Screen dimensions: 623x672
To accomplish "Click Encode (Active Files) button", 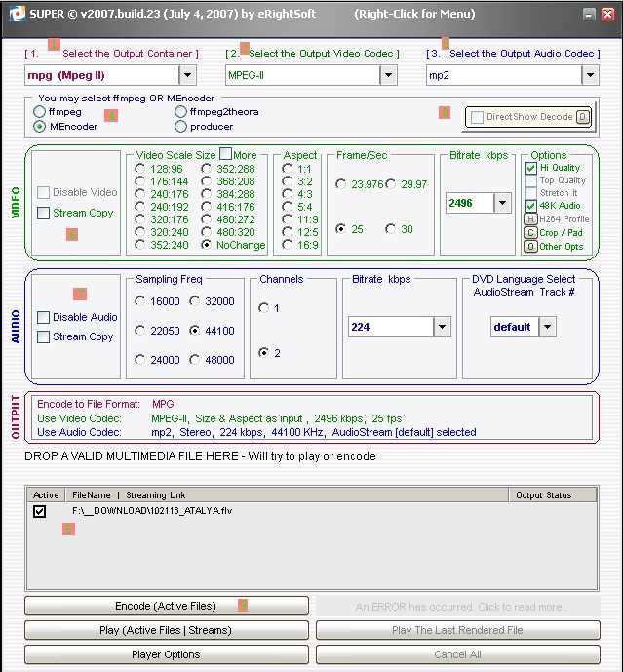I will tap(166, 606).
